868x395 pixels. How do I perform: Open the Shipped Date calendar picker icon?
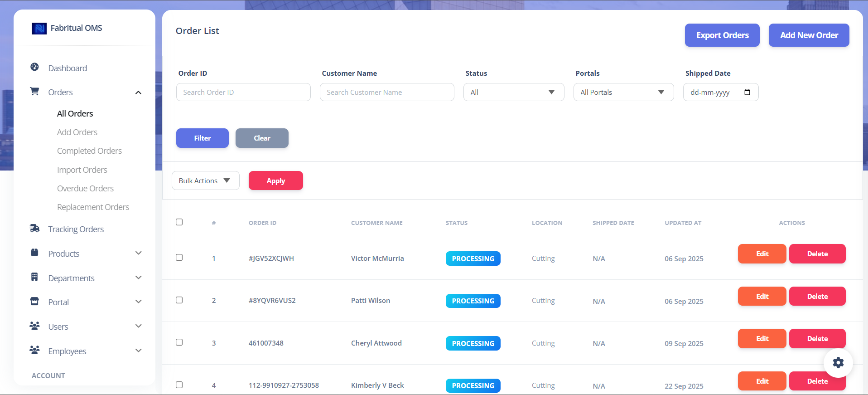747,93
